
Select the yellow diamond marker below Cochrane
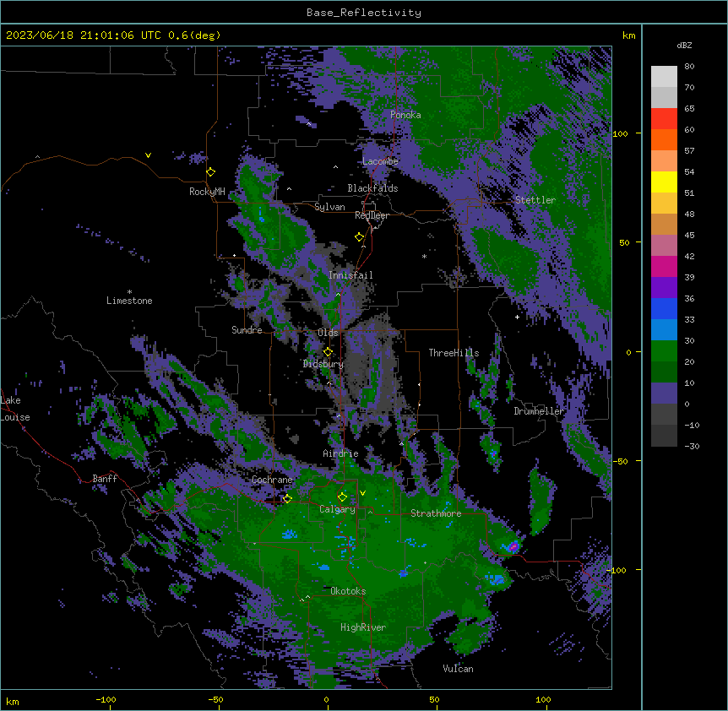coord(287,499)
